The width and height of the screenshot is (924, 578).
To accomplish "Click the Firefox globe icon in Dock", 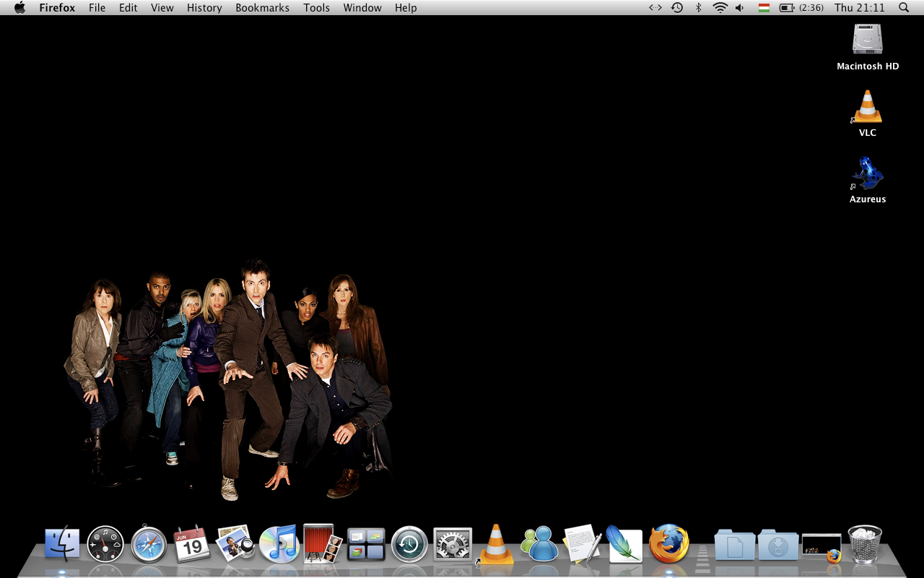I will point(669,544).
